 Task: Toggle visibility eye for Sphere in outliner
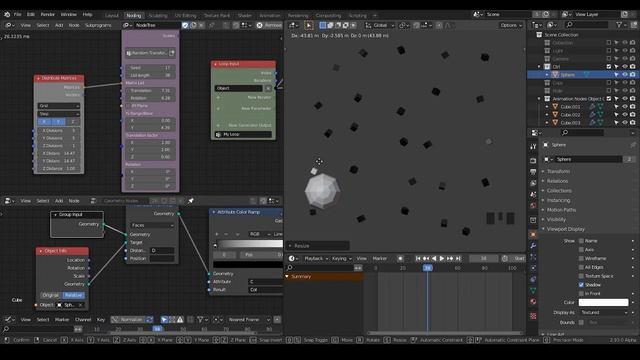coord(624,75)
